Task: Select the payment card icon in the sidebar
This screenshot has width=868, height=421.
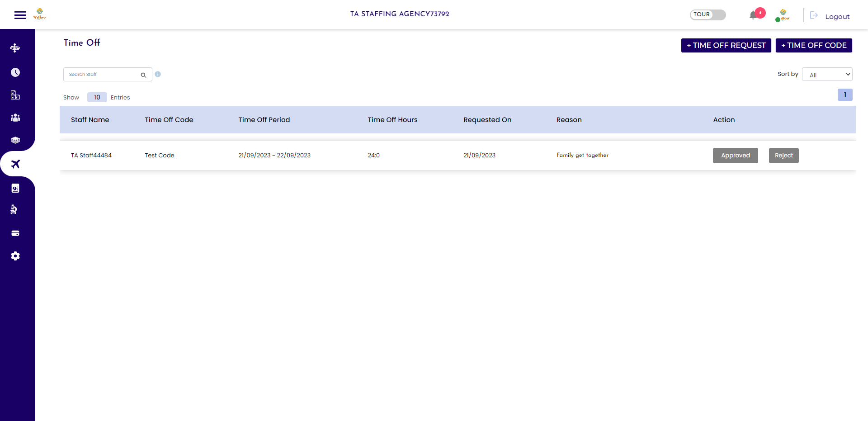Action: tap(15, 233)
